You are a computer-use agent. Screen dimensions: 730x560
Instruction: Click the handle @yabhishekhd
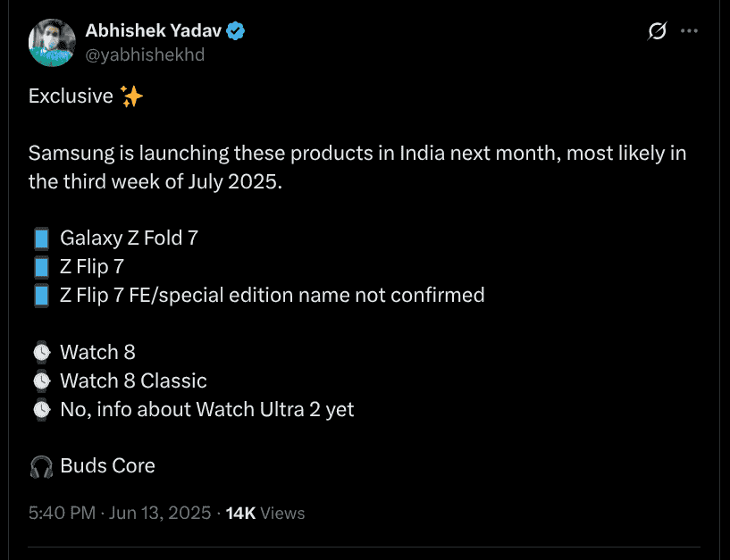pyautogui.click(x=146, y=54)
